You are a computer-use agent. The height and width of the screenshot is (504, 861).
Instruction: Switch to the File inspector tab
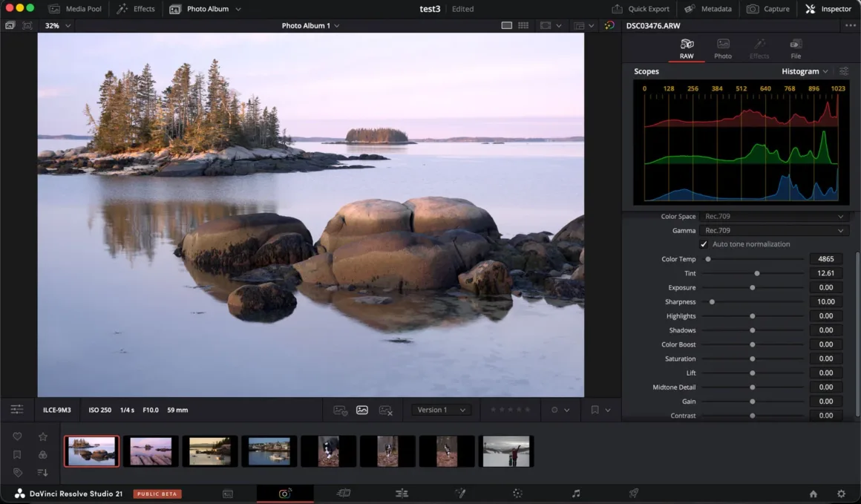(796, 49)
